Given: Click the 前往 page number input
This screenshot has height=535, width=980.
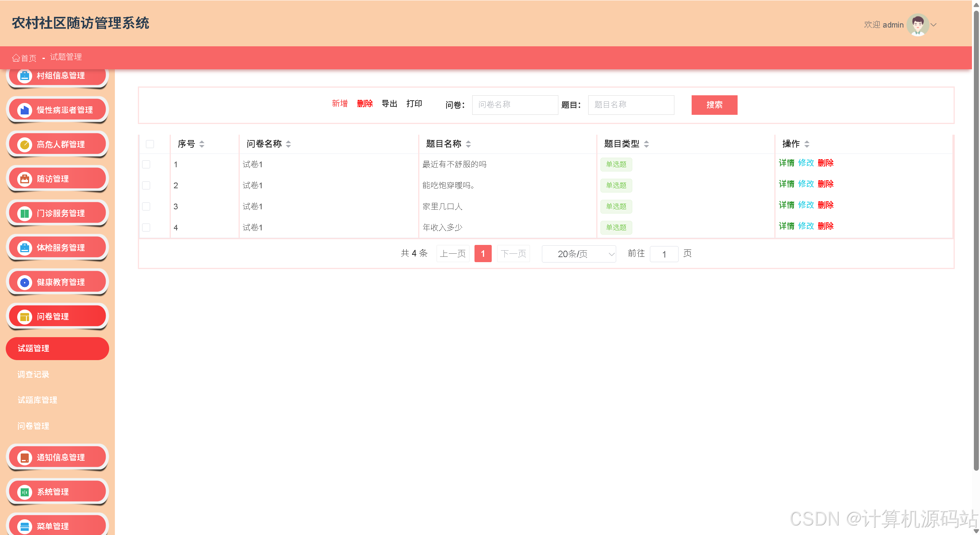Looking at the screenshot, I should tap(664, 254).
